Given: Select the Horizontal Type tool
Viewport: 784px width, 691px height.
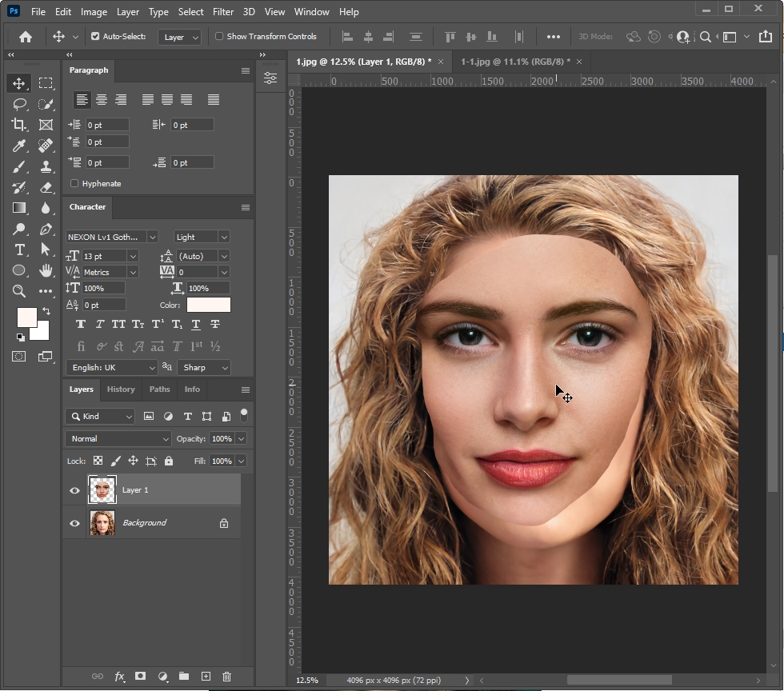Looking at the screenshot, I should pyautogui.click(x=19, y=250).
